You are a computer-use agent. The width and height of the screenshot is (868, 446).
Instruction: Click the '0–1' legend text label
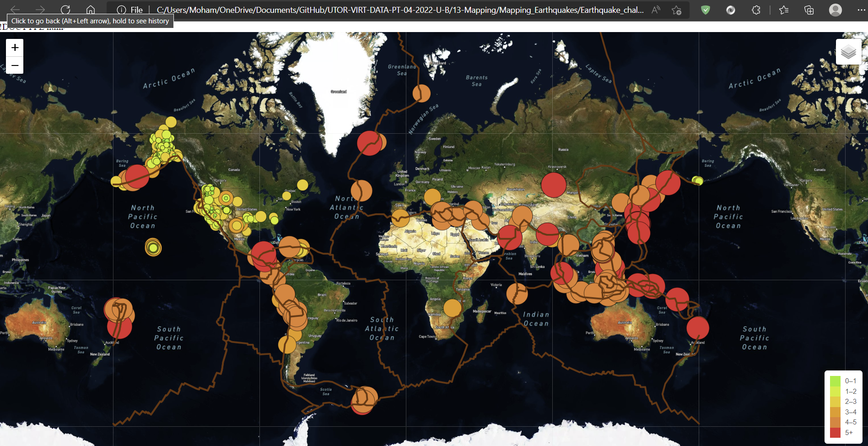(851, 381)
